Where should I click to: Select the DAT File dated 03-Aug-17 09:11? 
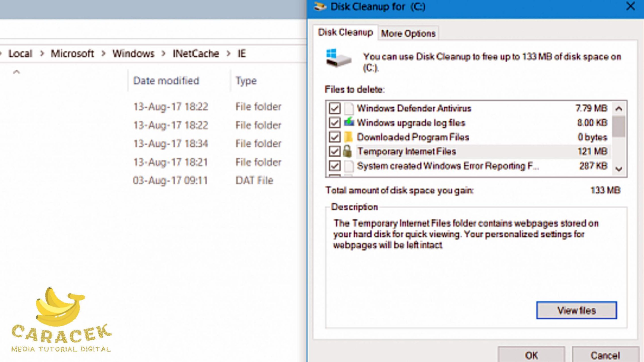click(x=171, y=180)
